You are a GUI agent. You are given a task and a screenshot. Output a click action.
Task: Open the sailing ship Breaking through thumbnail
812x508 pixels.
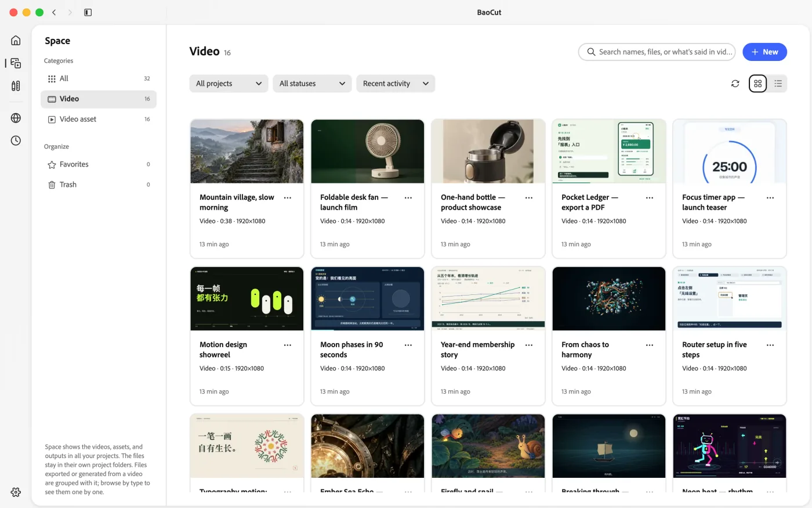609,446
